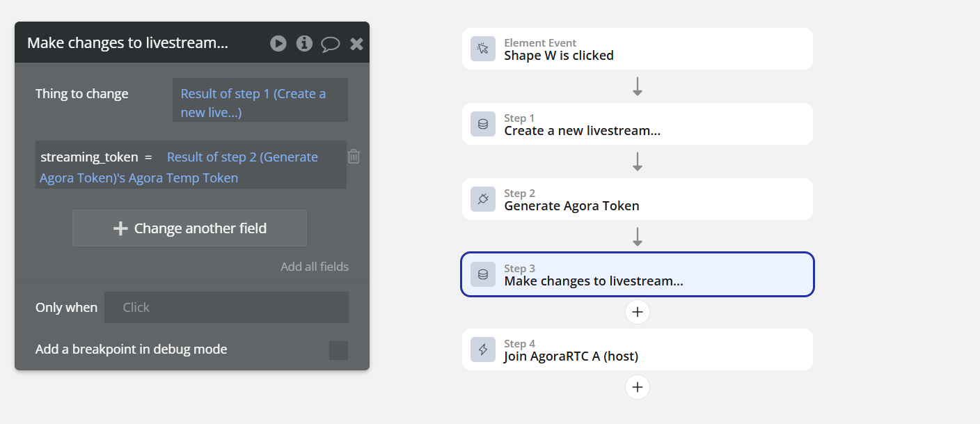Screen dimensions: 980x424
Task: Click the Add all fields link
Action: pyautogui.click(x=315, y=267)
